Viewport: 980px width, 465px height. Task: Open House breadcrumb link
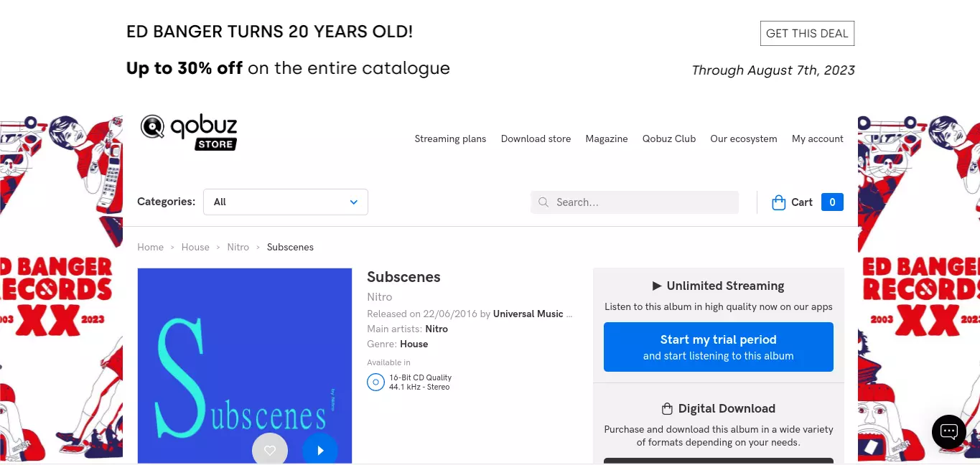pos(195,247)
